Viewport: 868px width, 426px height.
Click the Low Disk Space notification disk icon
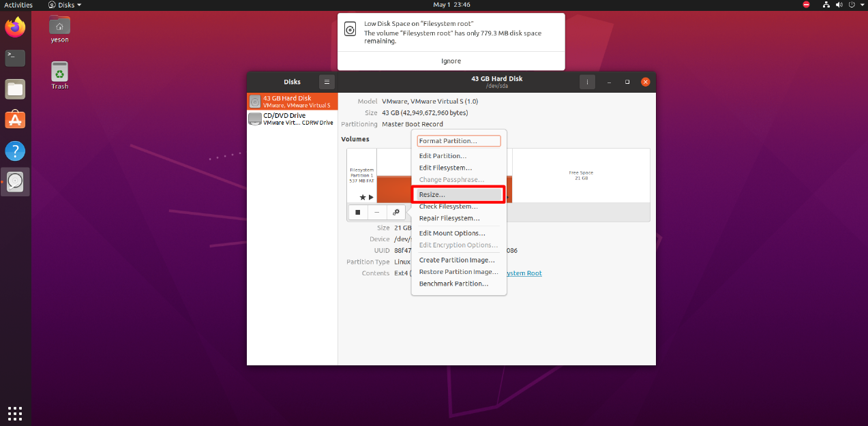tap(350, 29)
